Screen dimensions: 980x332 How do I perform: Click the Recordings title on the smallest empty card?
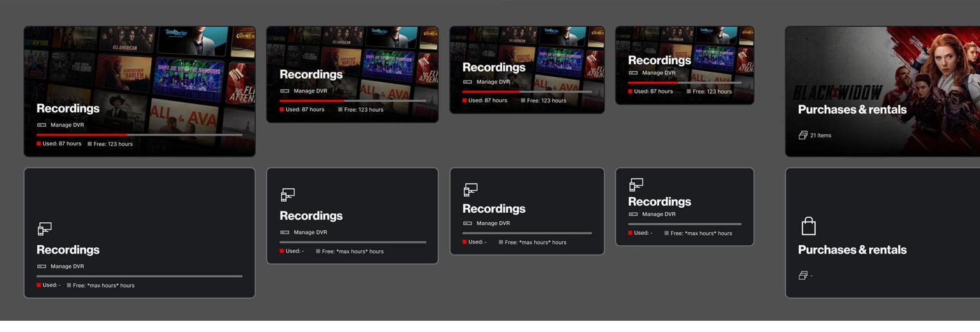click(659, 202)
